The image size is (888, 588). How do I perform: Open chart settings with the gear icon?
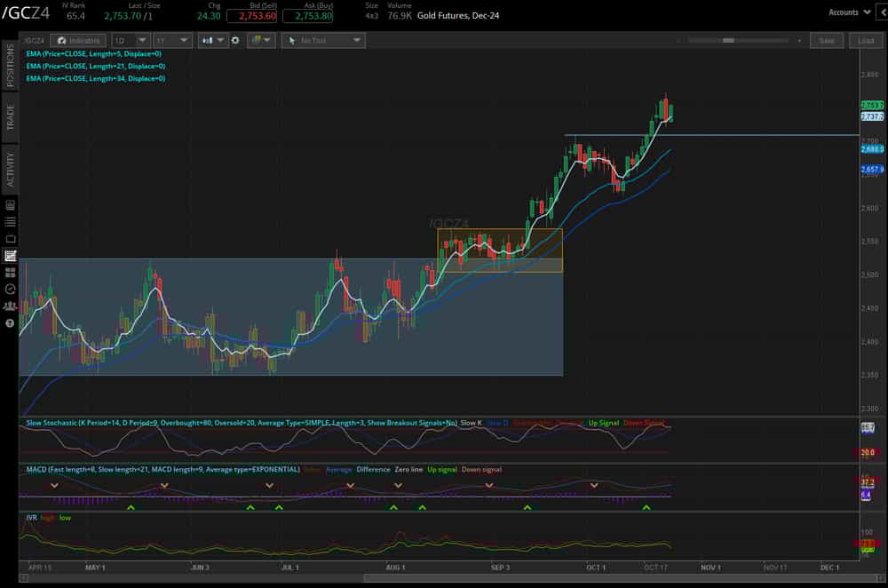pyautogui.click(x=235, y=40)
